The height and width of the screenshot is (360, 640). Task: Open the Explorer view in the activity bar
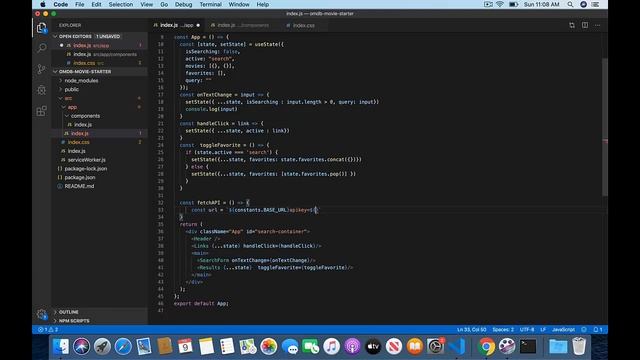pyautogui.click(x=41, y=28)
